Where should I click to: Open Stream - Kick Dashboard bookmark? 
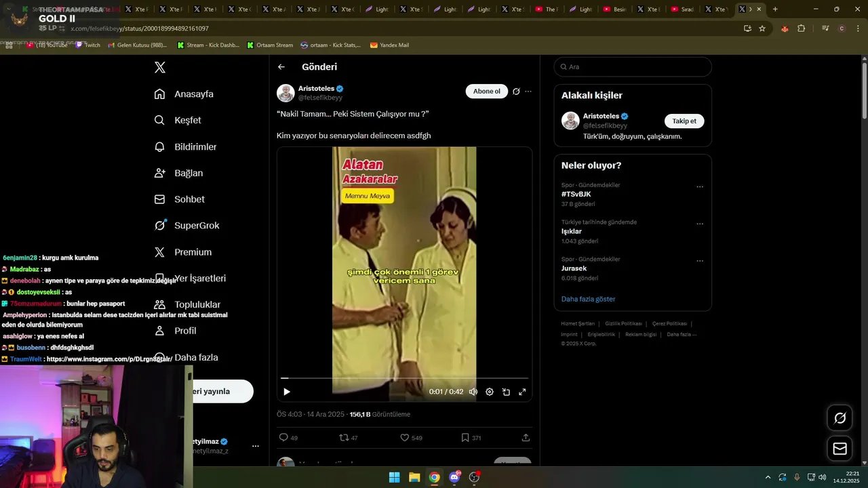(208, 45)
